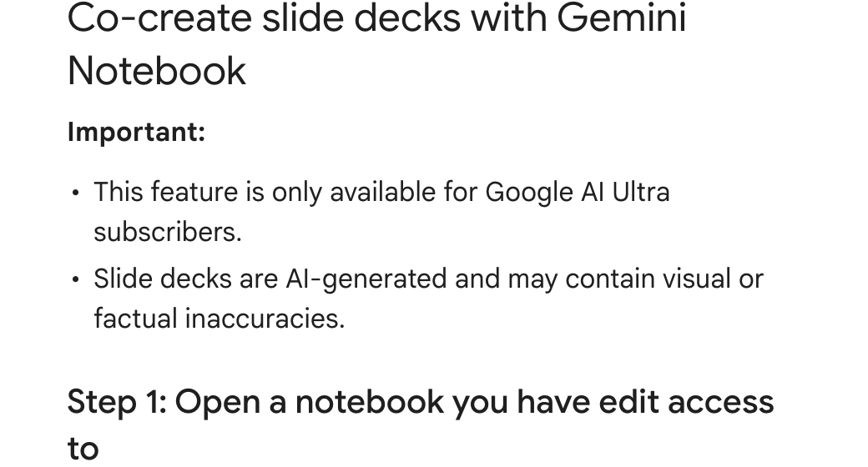This screenshot has width=868, height=467.
Task: Click 'Open a notebook' in Step 1 heading
Action: click(310, 402)
